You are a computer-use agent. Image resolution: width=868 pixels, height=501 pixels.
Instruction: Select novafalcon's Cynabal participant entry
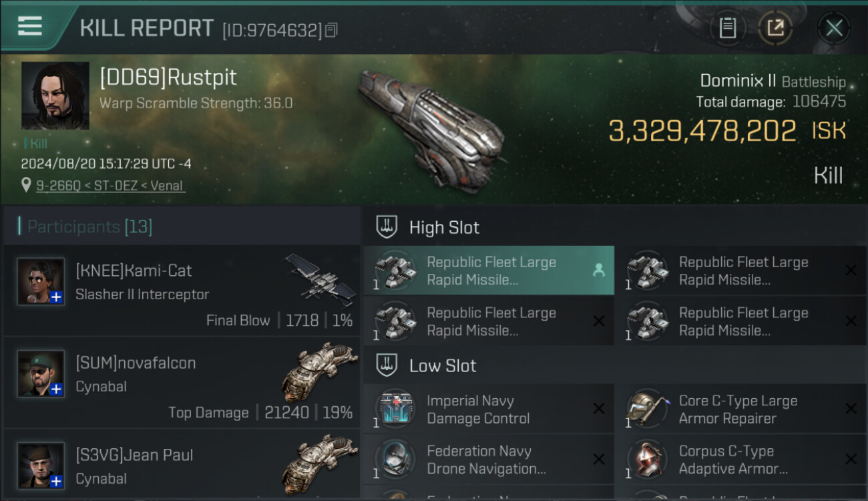tap(182, 383)
